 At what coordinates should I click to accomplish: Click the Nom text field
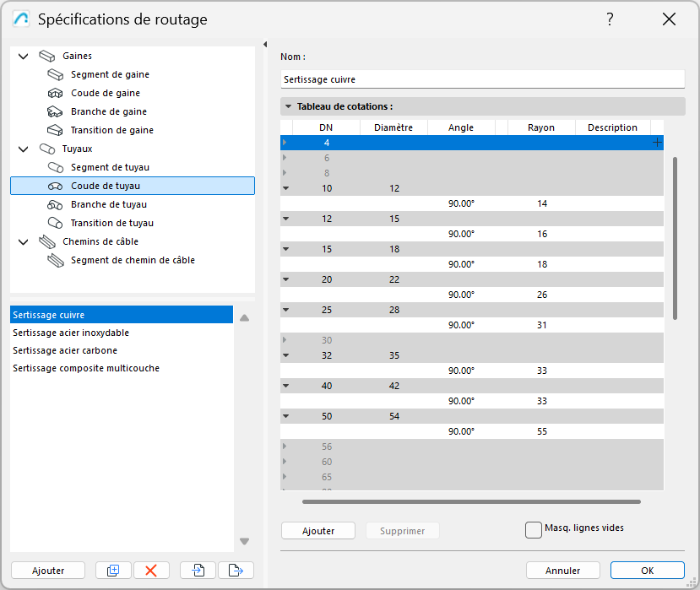[481, 79]
